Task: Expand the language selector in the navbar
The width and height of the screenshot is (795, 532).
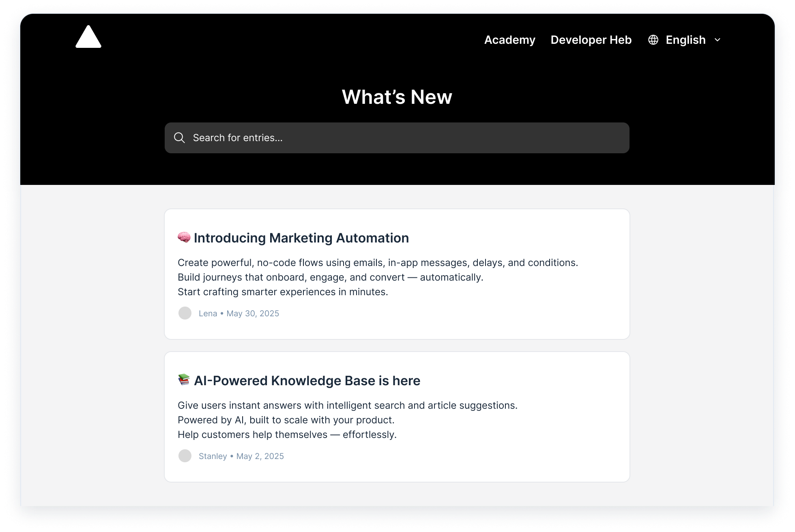Action: (x=685, y=40)
